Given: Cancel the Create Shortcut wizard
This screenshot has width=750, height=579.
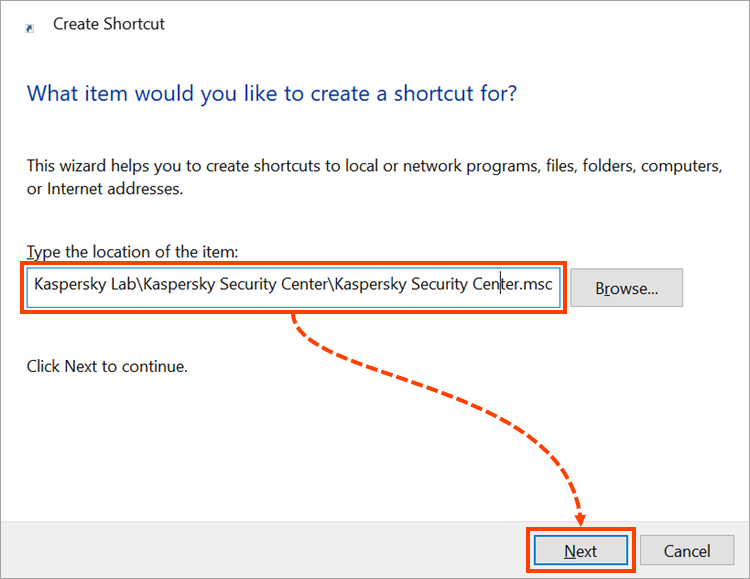Looking at the screenshot, I should [x=687, y=551].
